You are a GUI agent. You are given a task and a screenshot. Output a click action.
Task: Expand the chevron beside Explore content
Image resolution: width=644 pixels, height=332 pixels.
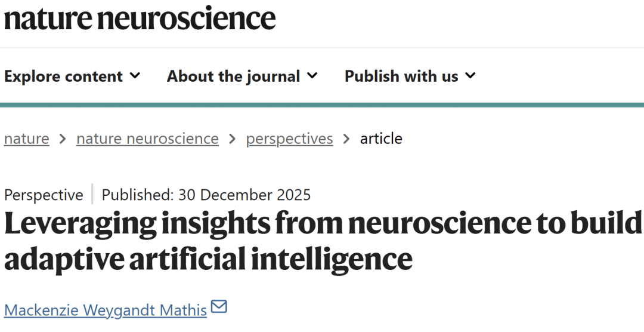click(135, 76)
